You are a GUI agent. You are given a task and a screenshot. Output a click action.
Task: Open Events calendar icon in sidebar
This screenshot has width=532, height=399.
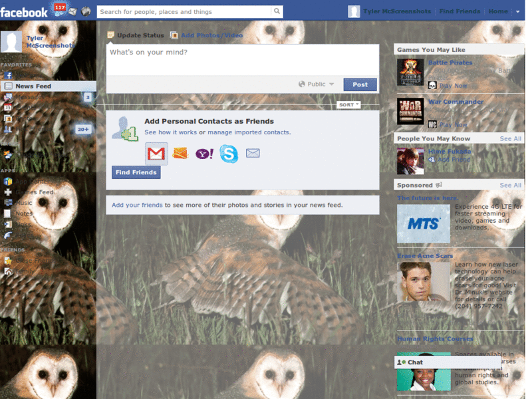pyautogui.click(x=8, y=108)
